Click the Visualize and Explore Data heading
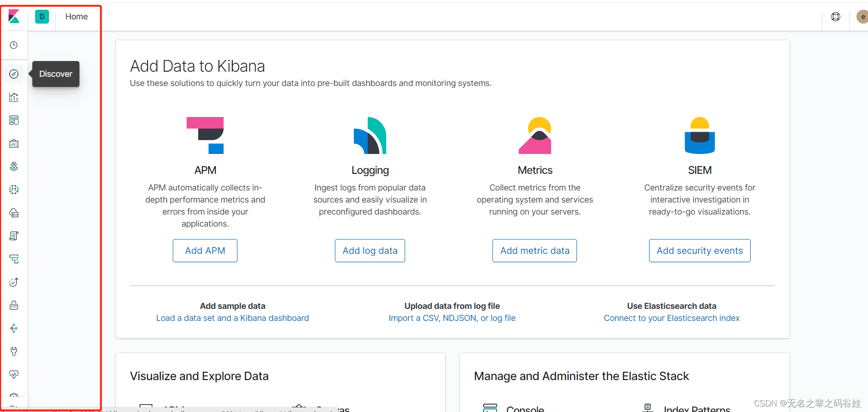Image resolution: width=868 pixels, height=412 pixels. 199,376
